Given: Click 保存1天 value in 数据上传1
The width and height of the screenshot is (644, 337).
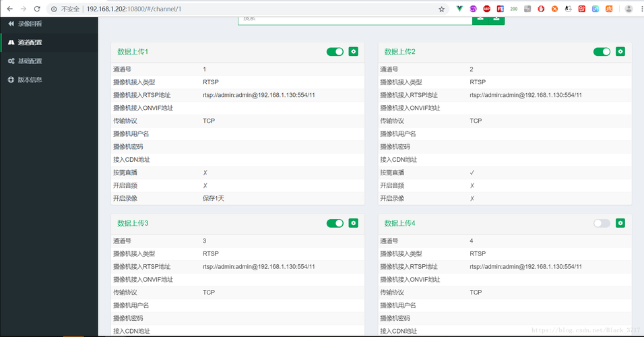Looking at the screenshot, I should 214,199.
